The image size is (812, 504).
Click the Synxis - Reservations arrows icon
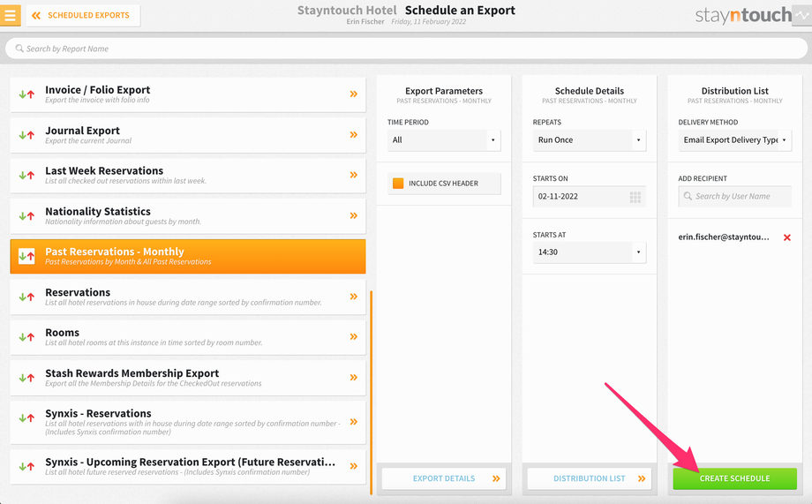click(x=27, y=418)
